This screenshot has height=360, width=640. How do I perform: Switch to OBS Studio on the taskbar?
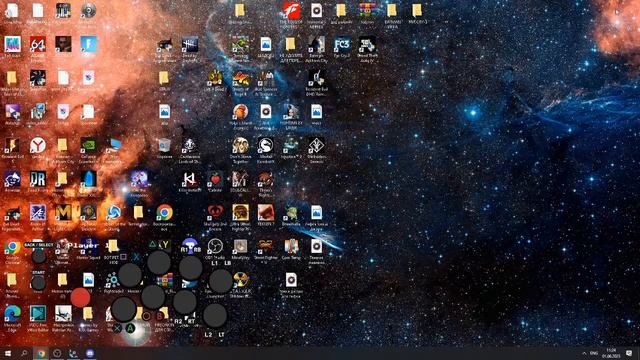pyautogui.click(x=57, y=353)
